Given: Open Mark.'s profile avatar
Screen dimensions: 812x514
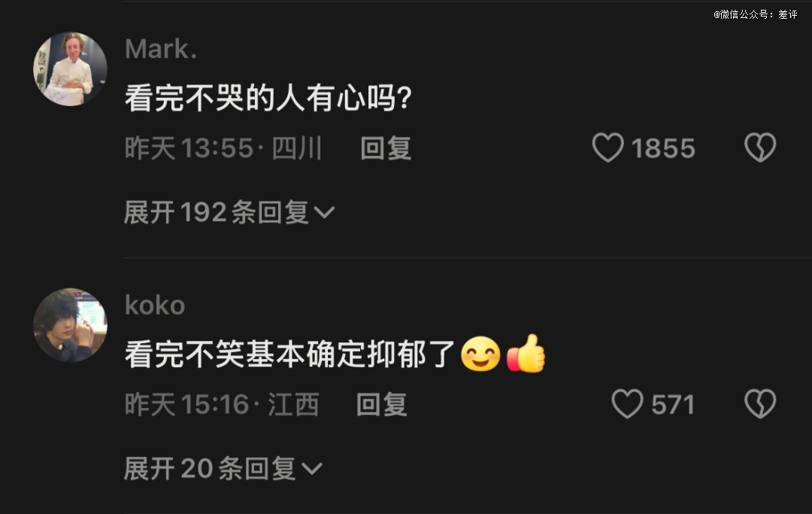Looking at the screenshot, I should [71, 69].
